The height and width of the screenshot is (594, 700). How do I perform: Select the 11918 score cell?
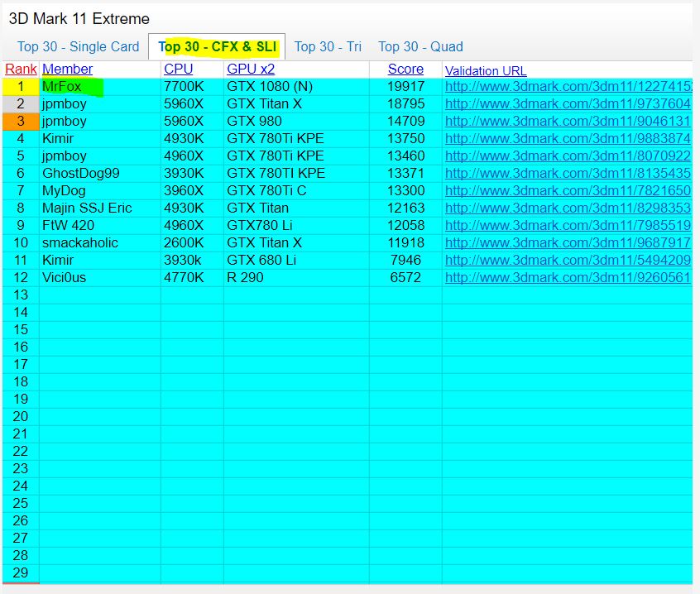click(405, 242)
